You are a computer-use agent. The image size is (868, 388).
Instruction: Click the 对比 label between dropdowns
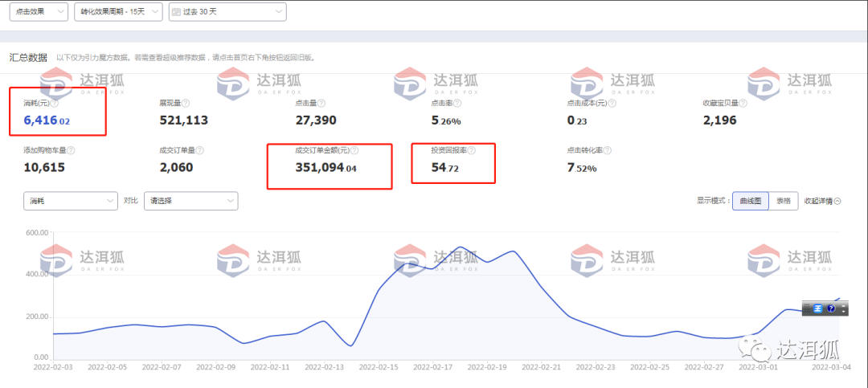[x=131, y=201]
